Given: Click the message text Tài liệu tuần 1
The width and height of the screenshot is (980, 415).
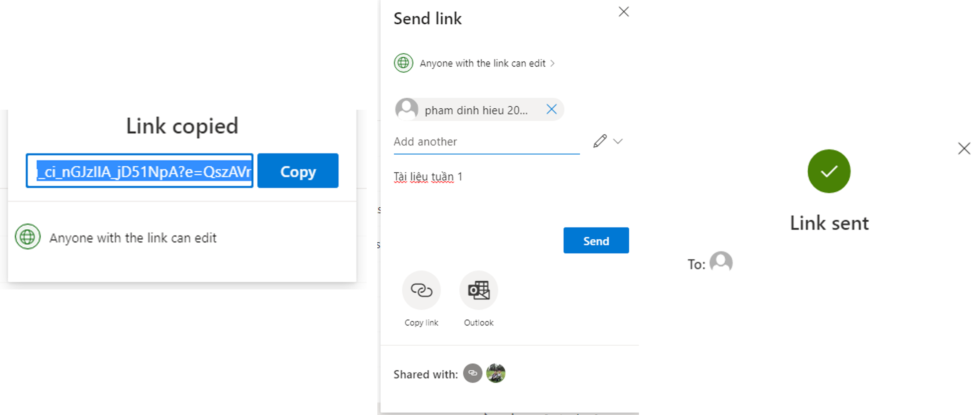Looking at the screenshot, I should tap(428, 177).
